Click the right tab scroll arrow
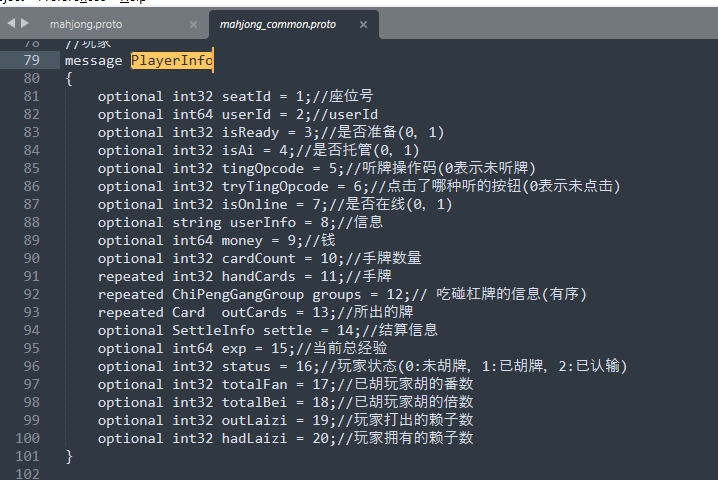718x480 pixels. coord(25,22)
